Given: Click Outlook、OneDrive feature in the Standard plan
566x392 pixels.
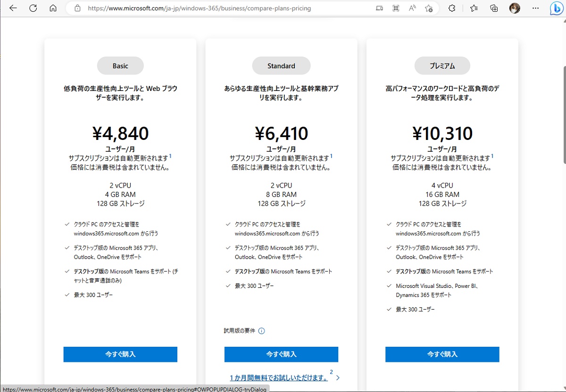Looking at the screenshot, I should (x=277, y=253).
